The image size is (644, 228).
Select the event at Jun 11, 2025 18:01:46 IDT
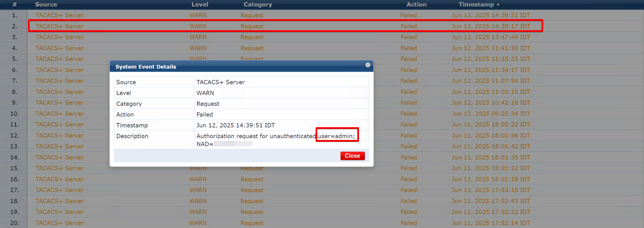click(322, 135)
